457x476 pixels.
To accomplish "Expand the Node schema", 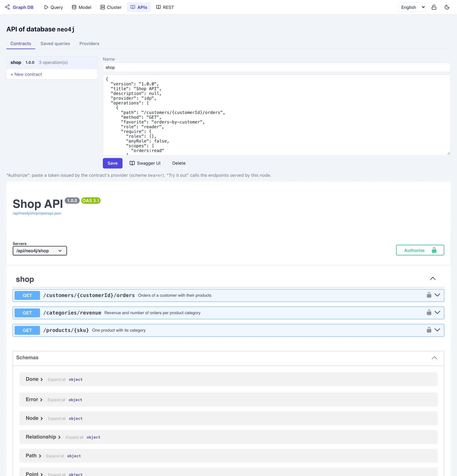I will tap(34, 418).
